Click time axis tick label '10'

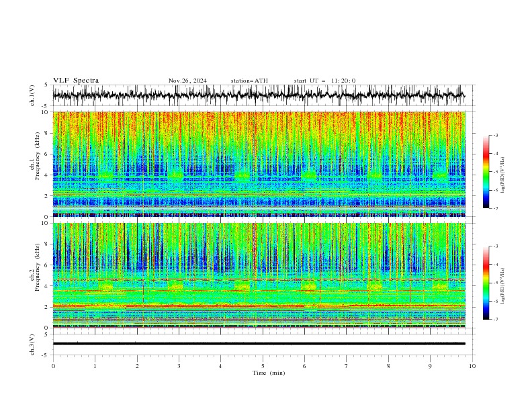[x=472, y=366]
